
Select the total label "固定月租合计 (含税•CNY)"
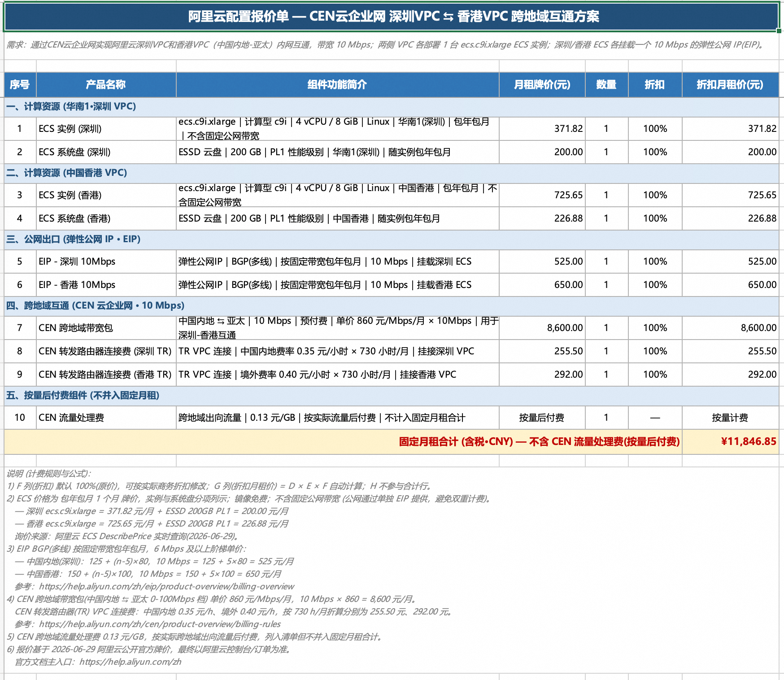pyautogui.click(x=343, y=442)
